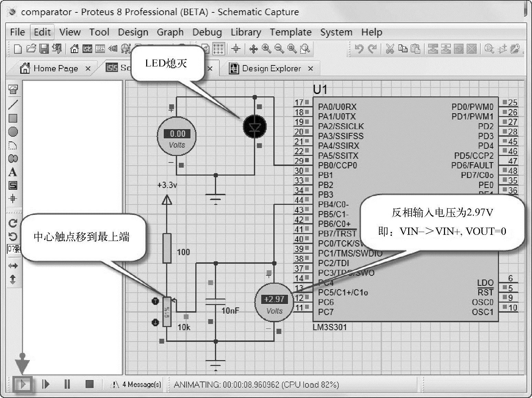
Task: Open an existing project file
Action: [31, 49]
